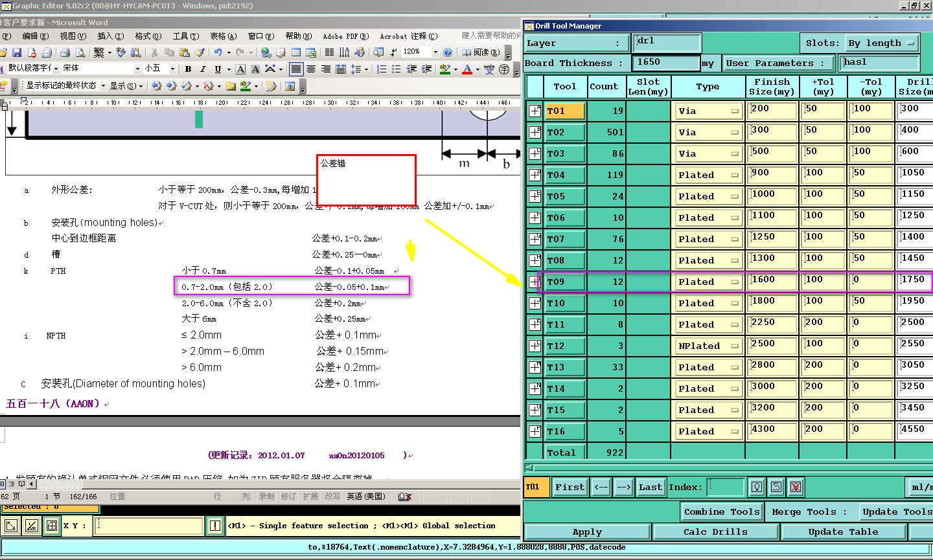Image resolution: width=933 pixels, height=560 pixels.
Task: Open the font size 小五 dropdown
Action: coord(172,69)
